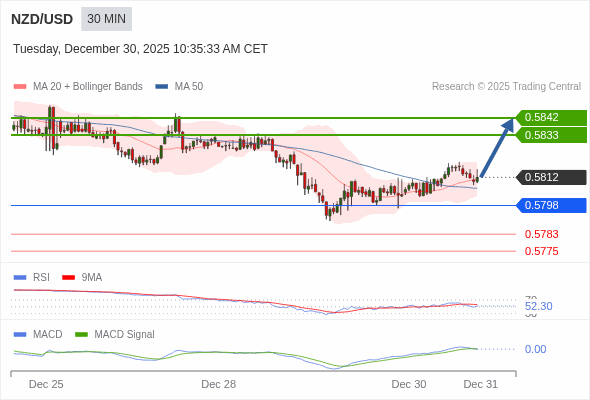Click the RSI legend label

pos(41,278)
